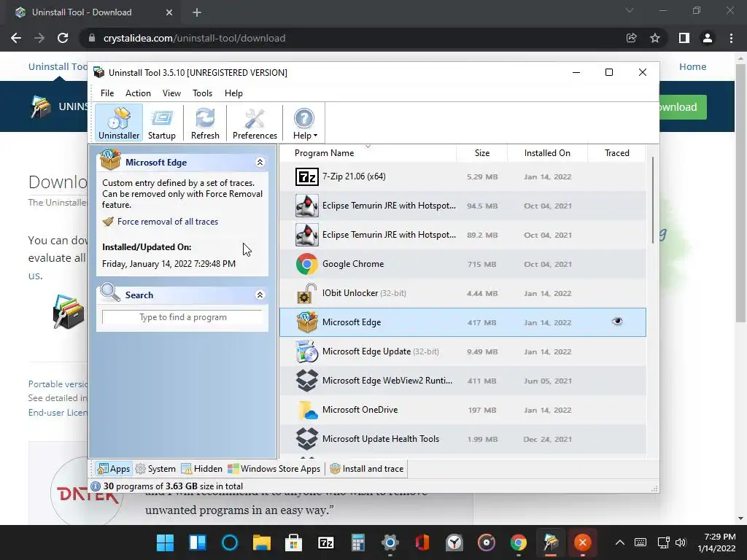This screenshot has width=747, height=560.
Task: Click the crystalidea.com address bar
Action: click(x=352, y=38)
